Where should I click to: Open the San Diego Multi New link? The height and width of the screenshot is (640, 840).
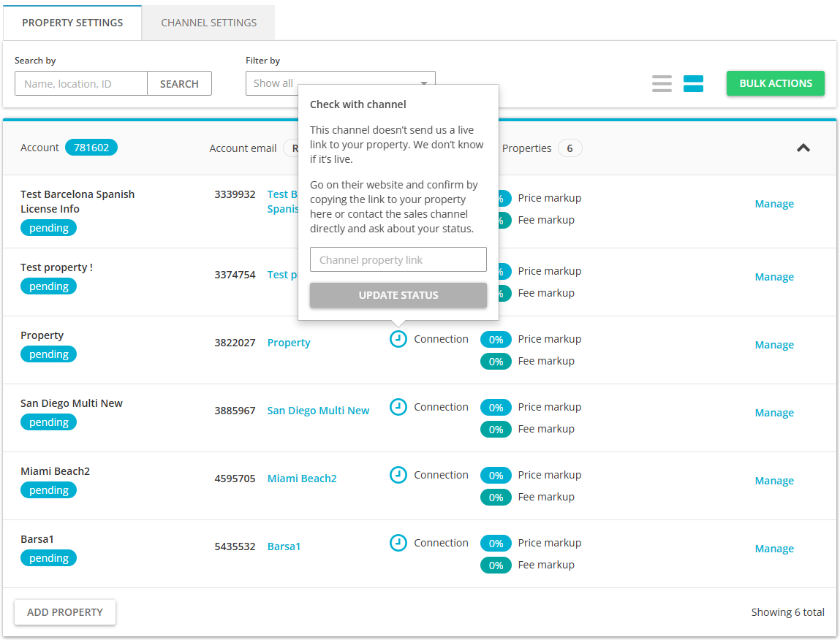318,411
